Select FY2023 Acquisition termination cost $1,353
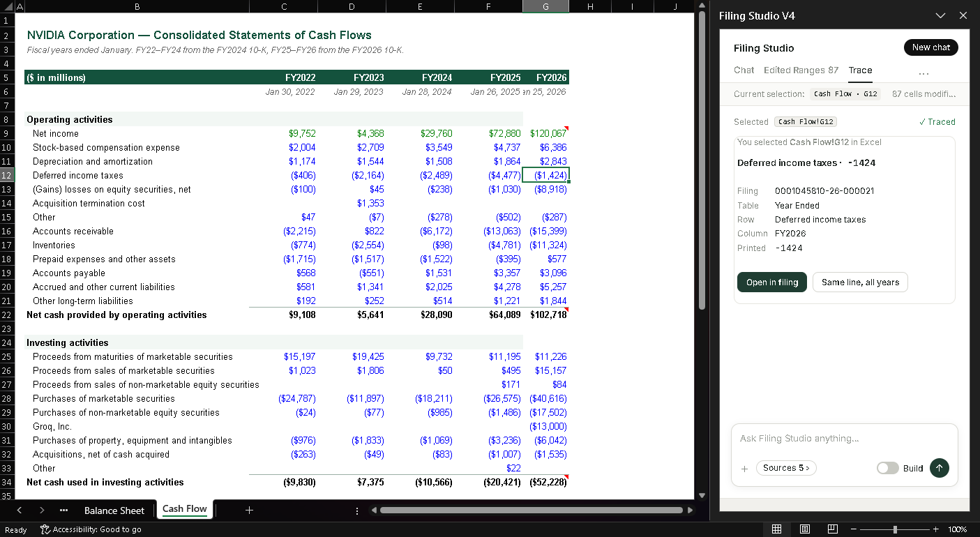 pos(352,203)
